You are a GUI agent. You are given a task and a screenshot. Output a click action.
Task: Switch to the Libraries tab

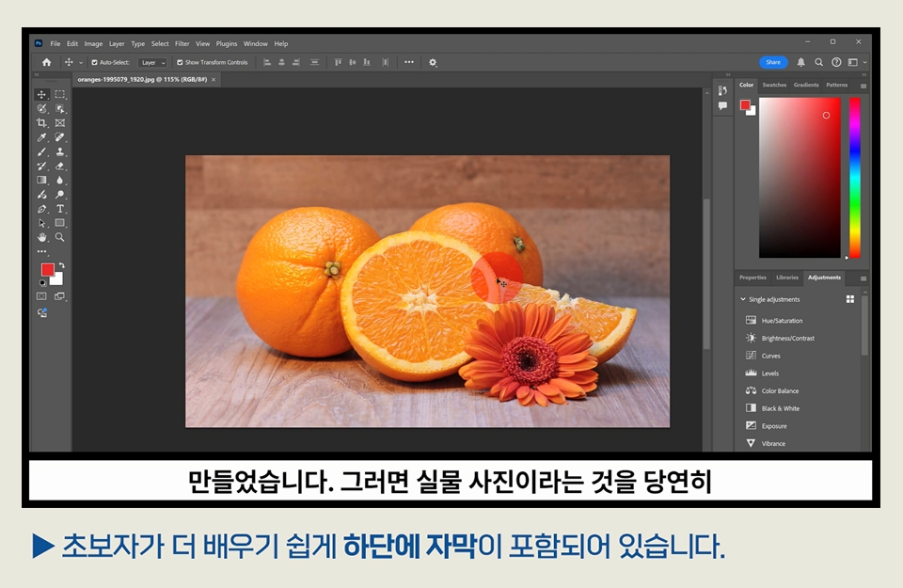click(787, 278)
